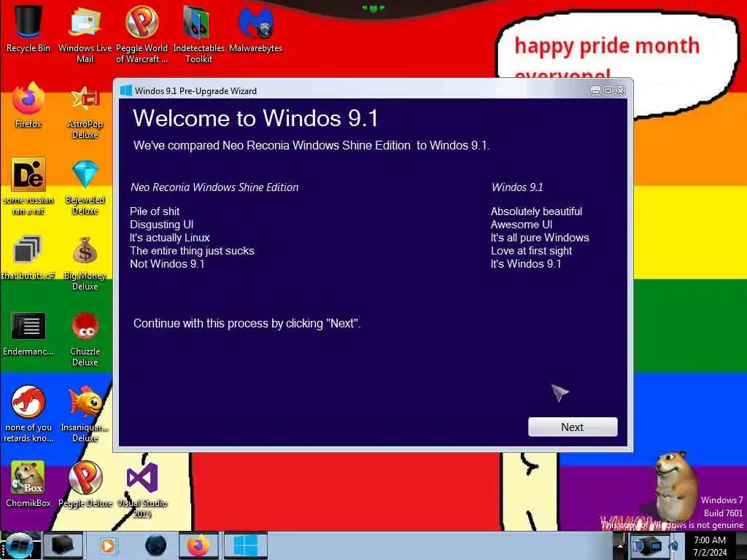Image resolution: width=747 pixels, height=560 pixels.
Task: Select Peggle World of Warcraft icon
Action: pos(142,34)
